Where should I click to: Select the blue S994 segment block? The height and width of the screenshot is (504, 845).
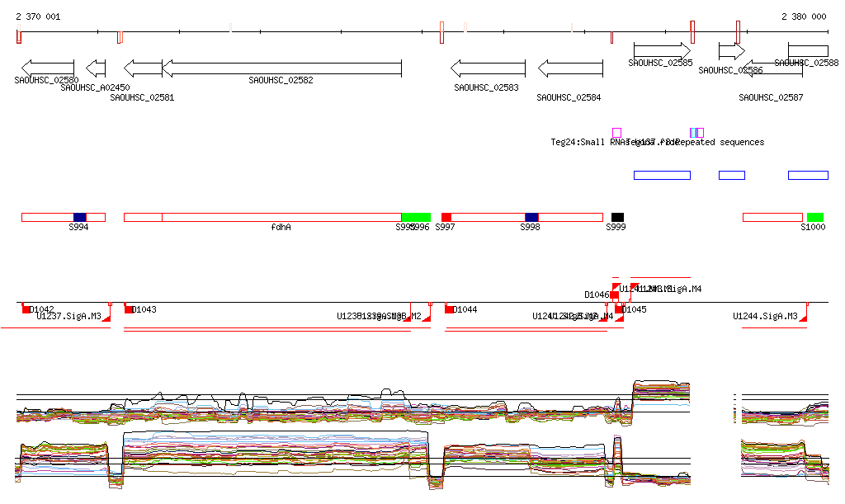point(79,217)
